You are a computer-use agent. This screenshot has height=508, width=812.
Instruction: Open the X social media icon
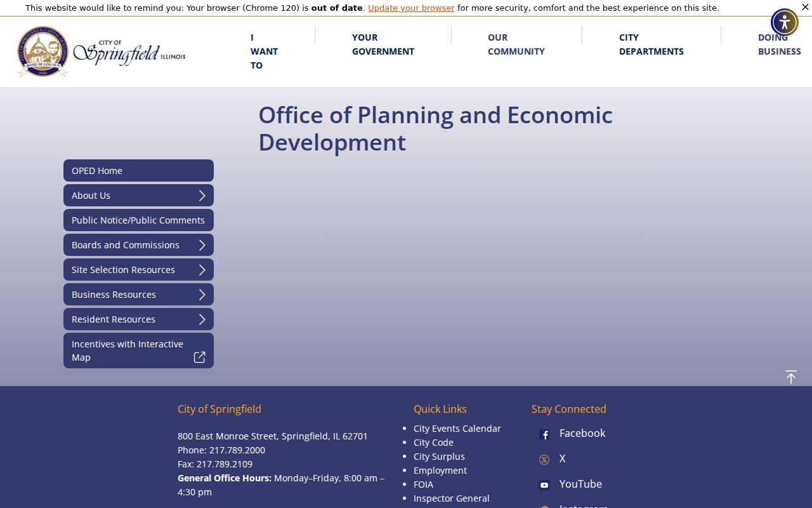coord(544,460)
